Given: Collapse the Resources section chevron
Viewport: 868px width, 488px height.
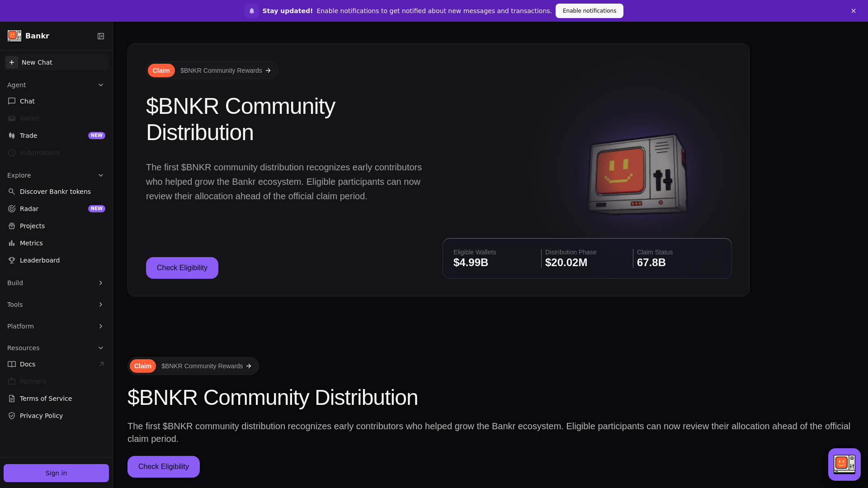Looking at the screenshot, I should [101, 348].
